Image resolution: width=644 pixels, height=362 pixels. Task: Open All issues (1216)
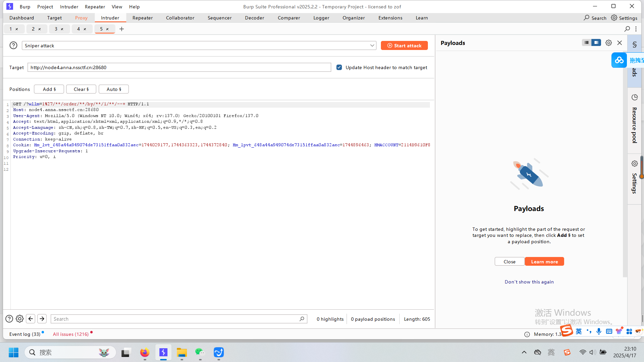tap(71, 334)
